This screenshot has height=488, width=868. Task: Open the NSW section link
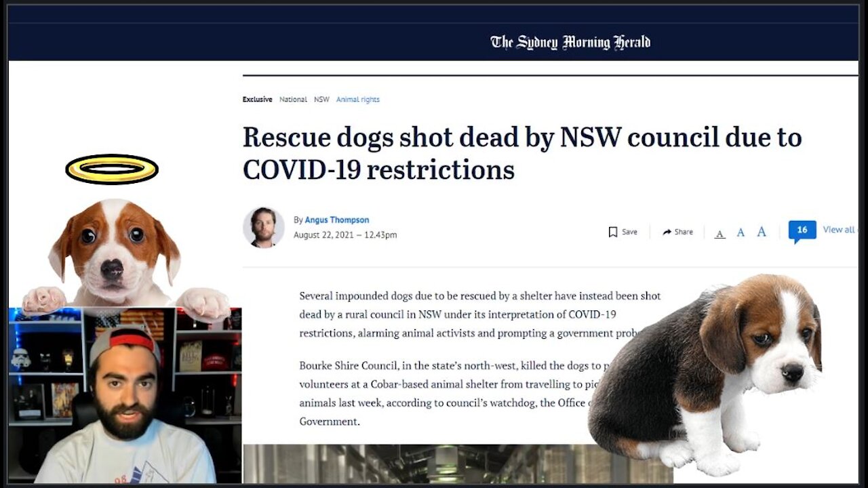point(321,100)
